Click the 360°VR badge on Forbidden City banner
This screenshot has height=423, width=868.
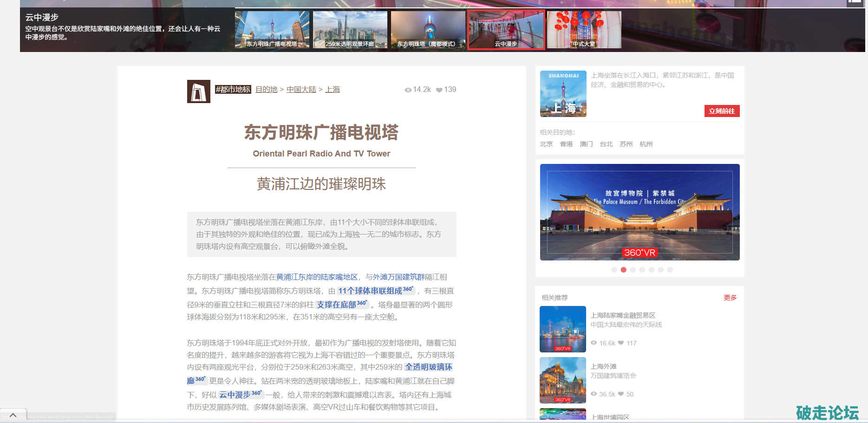click(x=639, y=253)
